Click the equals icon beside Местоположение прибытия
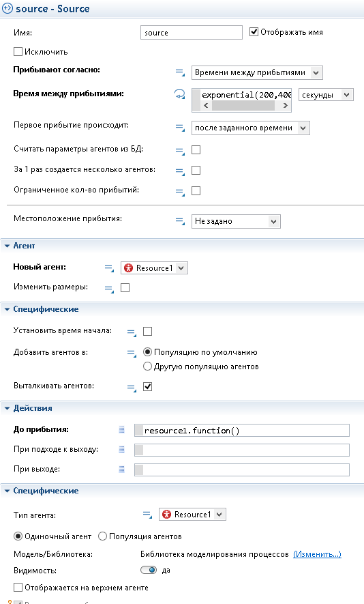The image size is (364, 604). tap(180, 221)
